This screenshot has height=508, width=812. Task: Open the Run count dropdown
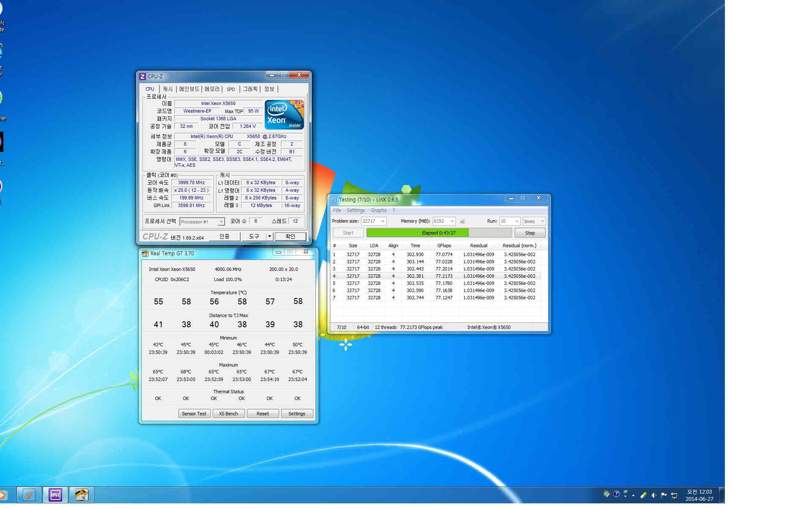pos(510,221)
